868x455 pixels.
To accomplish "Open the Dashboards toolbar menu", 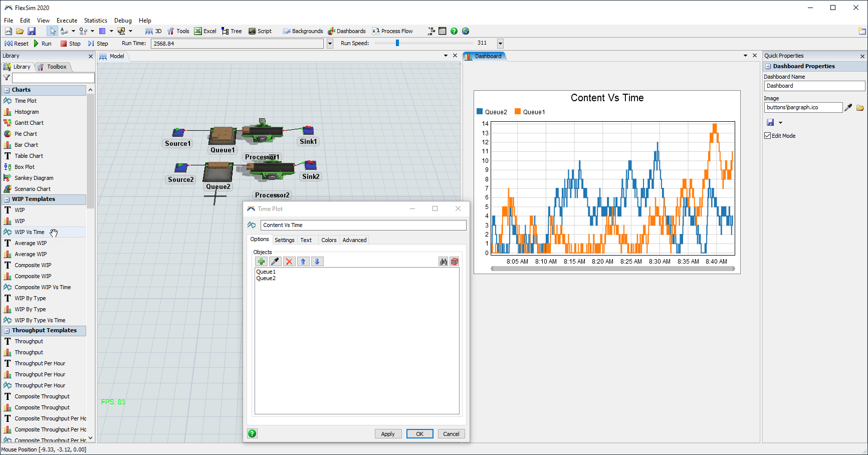I will [x=347, y=31].
